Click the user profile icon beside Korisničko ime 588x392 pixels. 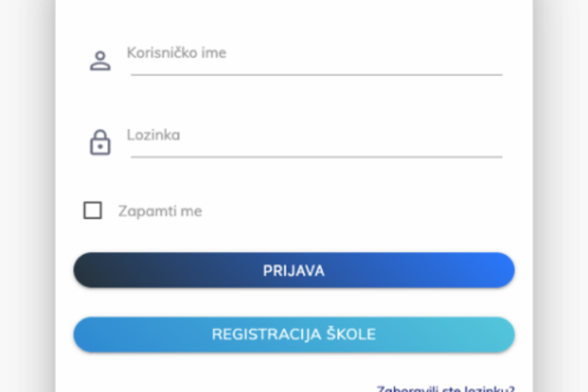[x=99, y=59]
